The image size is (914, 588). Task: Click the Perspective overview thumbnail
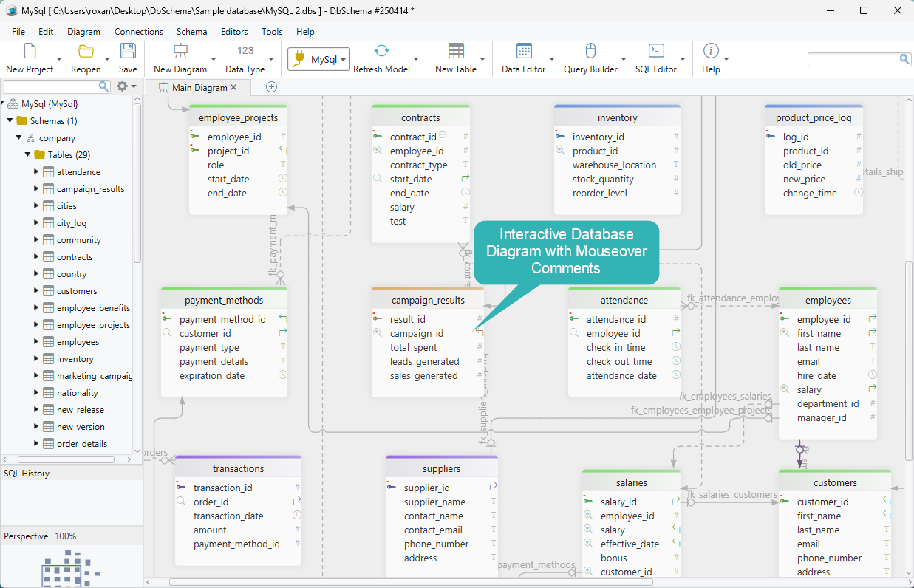pos(71,567)
